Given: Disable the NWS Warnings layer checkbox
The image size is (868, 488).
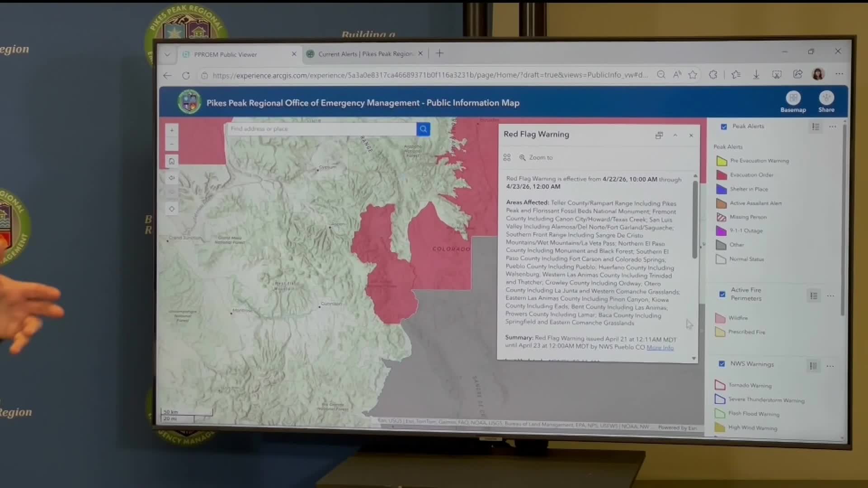Looking at the screenshot, I should point(722,364).
